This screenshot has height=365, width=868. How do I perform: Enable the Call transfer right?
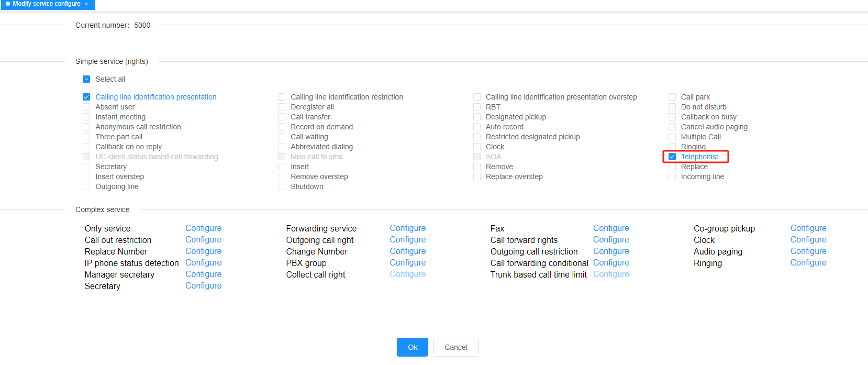point(282,117)
